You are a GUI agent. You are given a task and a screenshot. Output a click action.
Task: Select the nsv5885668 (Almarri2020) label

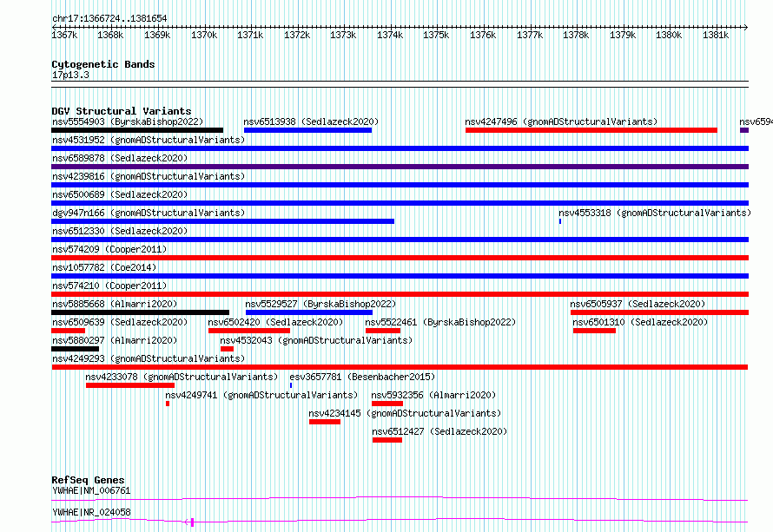115,304
